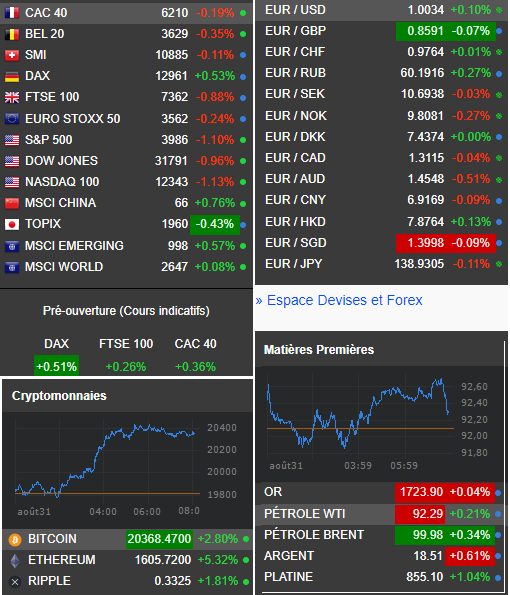
Task: Click the France flag icon beside CAC 40
Action: [12, 13]
